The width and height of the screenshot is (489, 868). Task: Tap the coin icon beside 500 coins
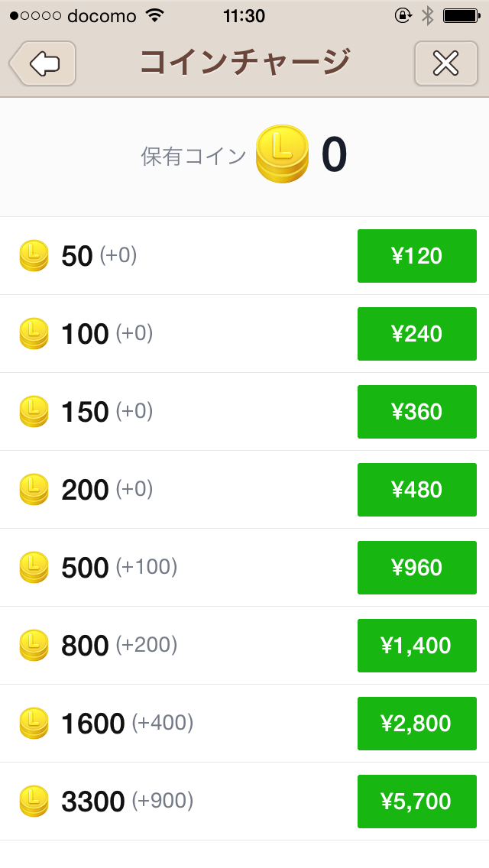tap(34, 567)
